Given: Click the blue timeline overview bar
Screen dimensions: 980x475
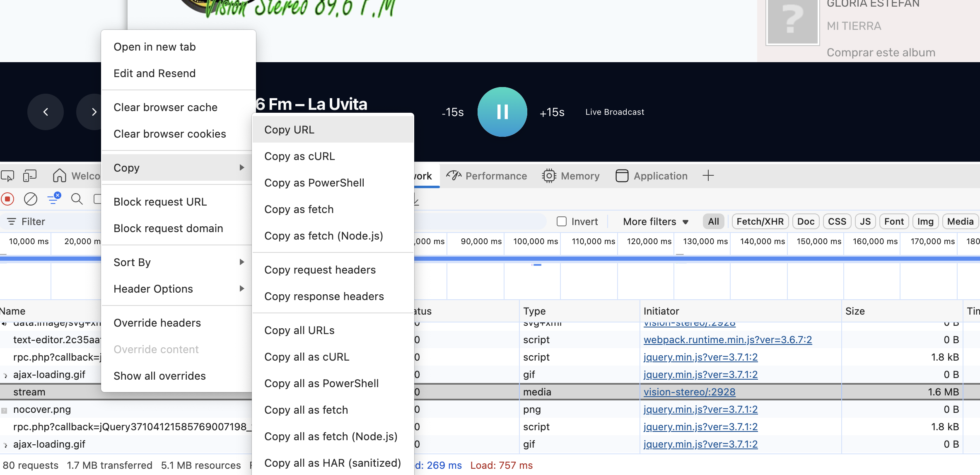Looking at the screenshot, I should pos(489,259).
